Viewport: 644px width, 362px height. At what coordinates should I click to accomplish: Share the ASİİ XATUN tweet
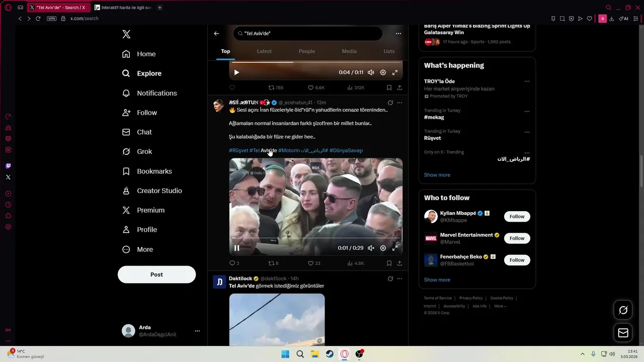click(x=399, y=263)
